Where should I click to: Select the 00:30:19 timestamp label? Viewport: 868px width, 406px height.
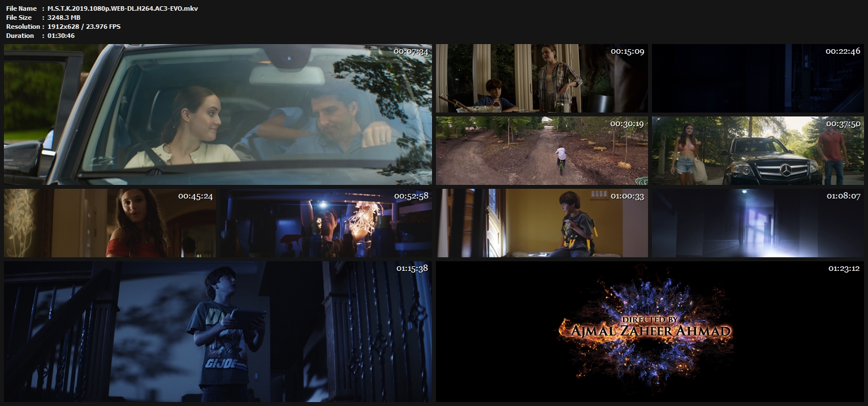click(x=627, y=123)
